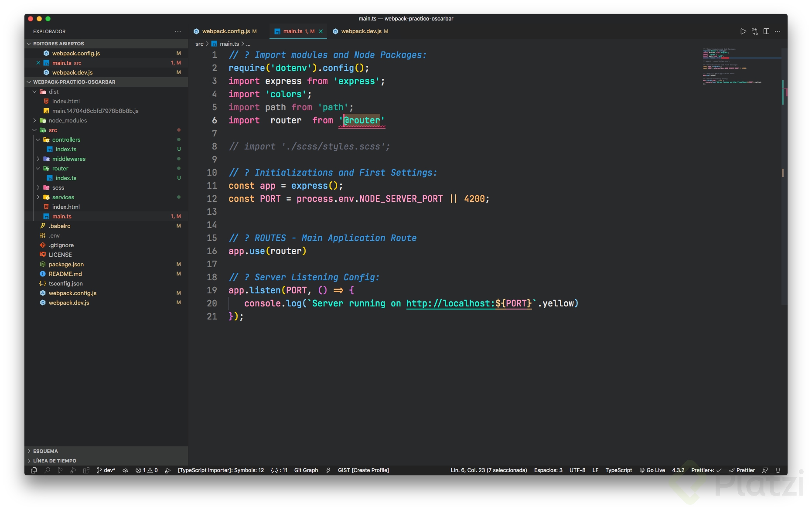The width and height of the screenshot is (812, 510).
Task: Split the editor with the split icon
Action: [x=766, y=31]
